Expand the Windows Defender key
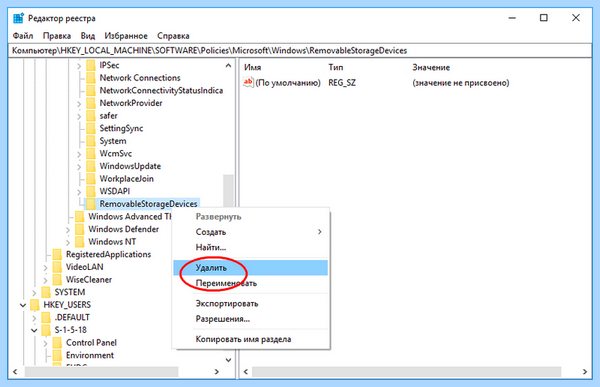 click(x=68, y=230)
